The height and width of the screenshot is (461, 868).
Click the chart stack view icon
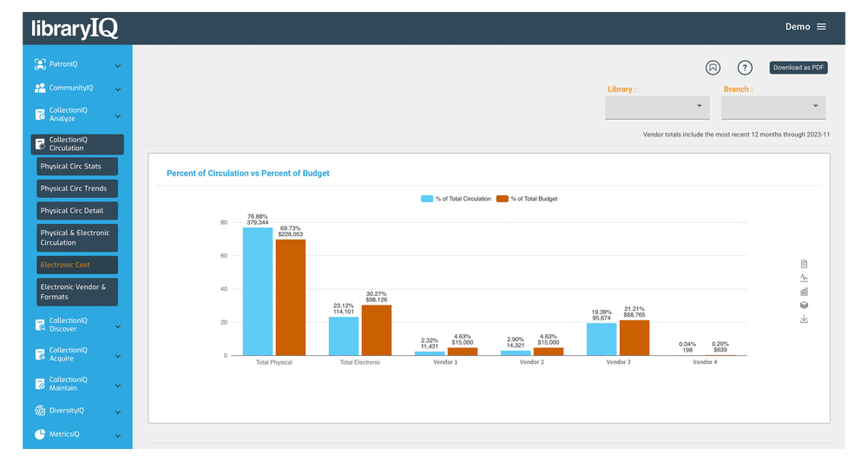[x=804, y=305]
